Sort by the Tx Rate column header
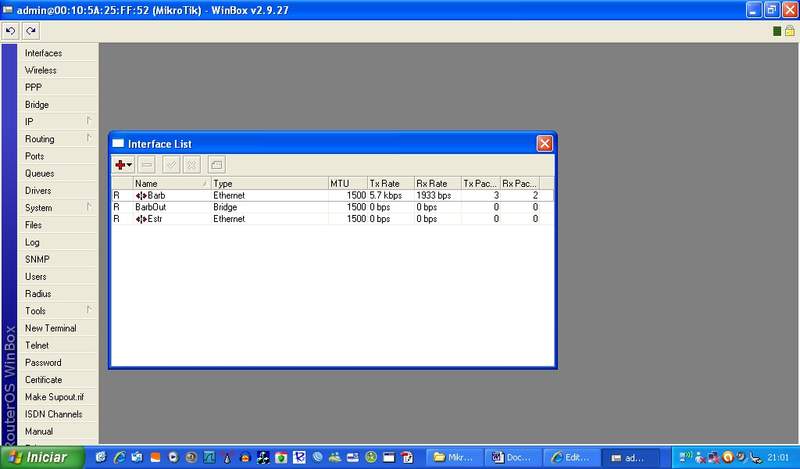This screenshot has width=800, height=469. (x=391, y=183)
